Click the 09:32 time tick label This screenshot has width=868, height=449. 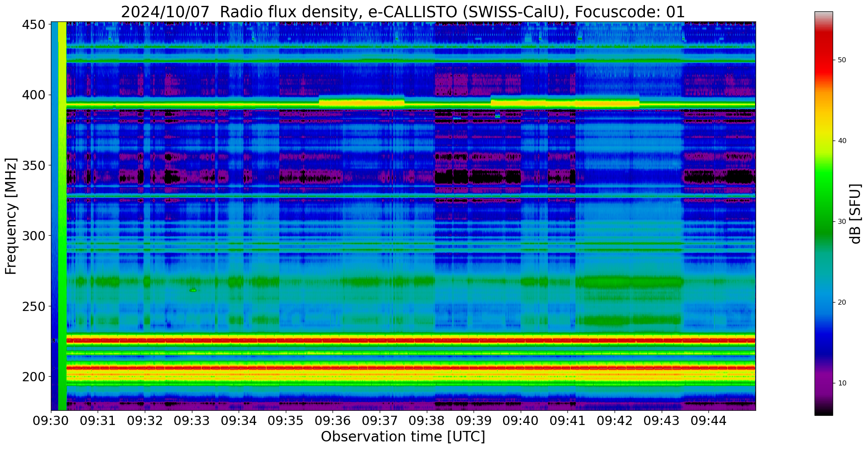click(145, 420)
